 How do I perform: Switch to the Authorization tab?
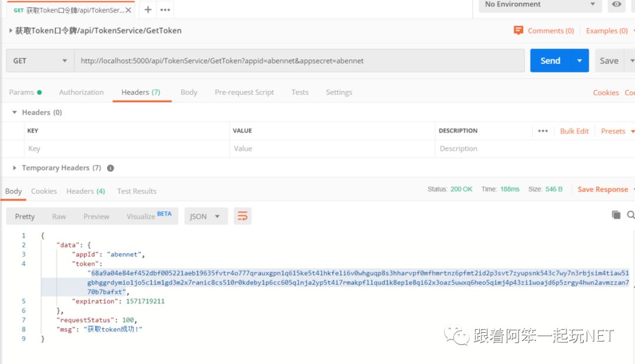[x=81, y=92]
